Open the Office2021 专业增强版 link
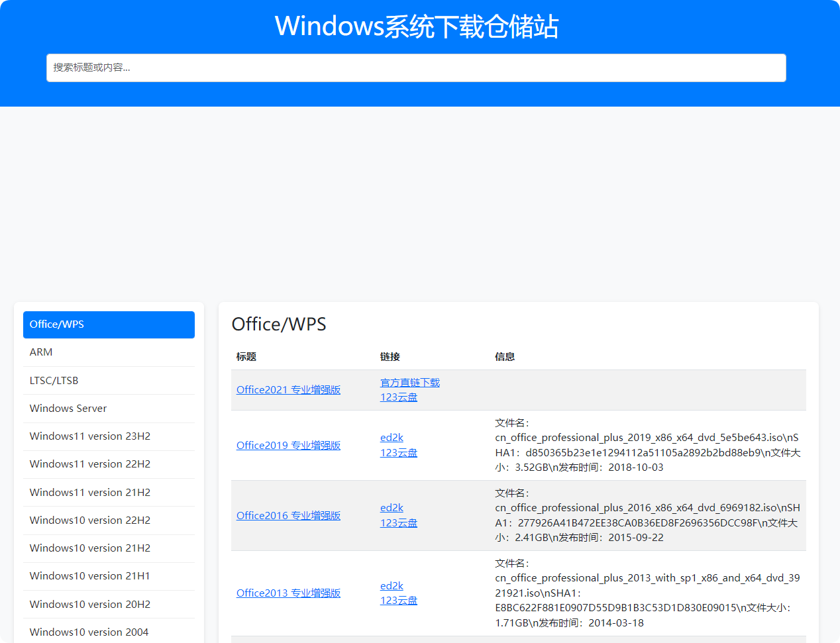The height and width of the screenshot is (643, 840). point(288,390)
